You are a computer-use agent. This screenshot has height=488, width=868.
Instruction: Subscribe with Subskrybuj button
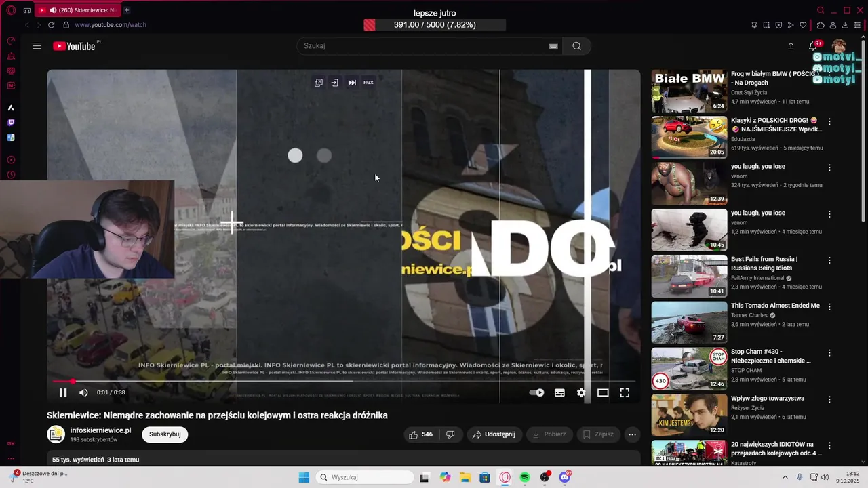[x=165, y=434]
